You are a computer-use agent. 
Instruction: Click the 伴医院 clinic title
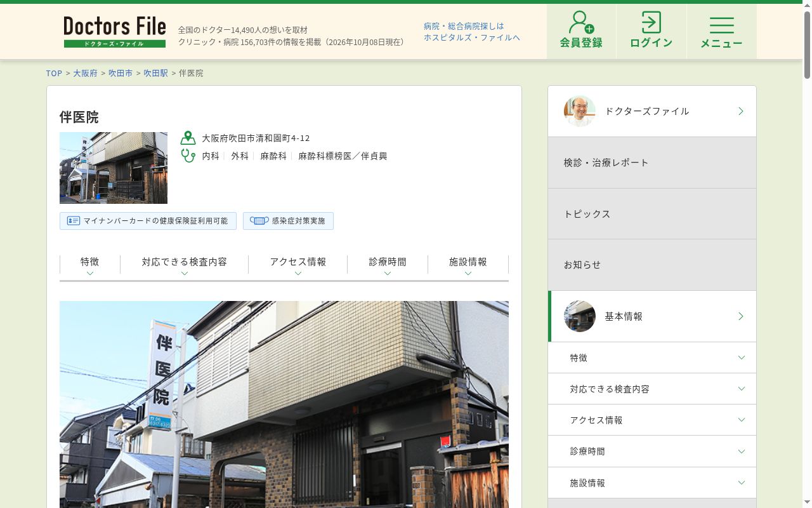tap(79, 117)
